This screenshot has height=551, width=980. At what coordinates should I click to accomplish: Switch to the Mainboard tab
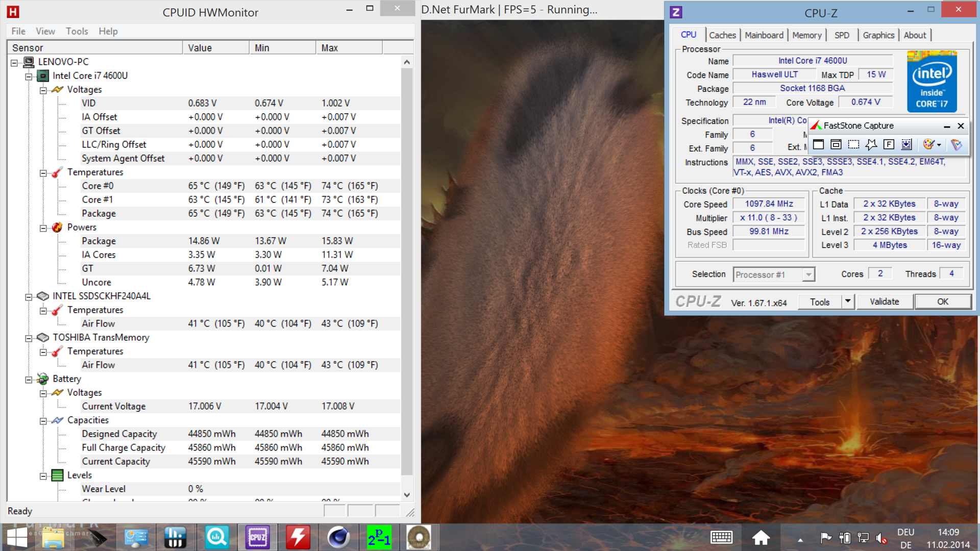click(x=764, y=35)
